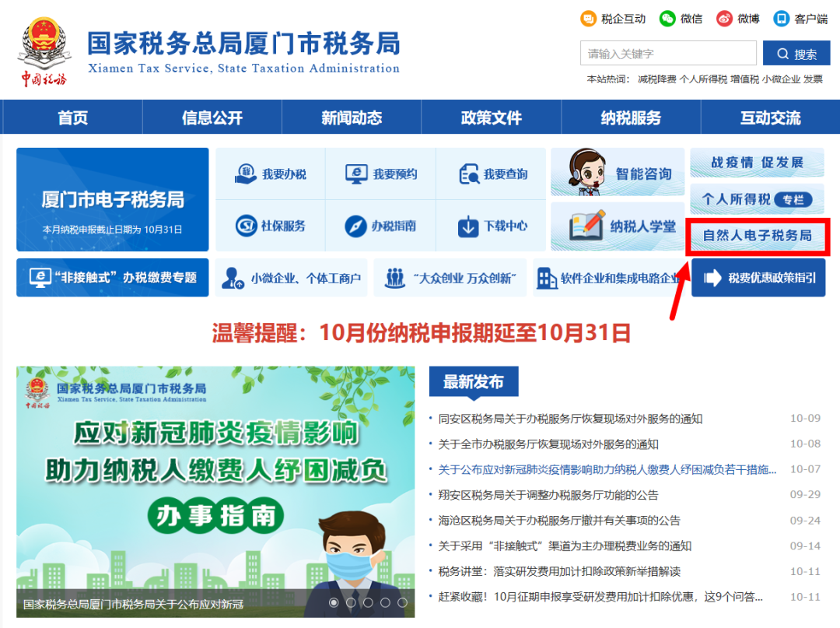Viewport: 840px width, 628px height.
Task: Open the 首页 navigation menu
Action: point(73,118)
